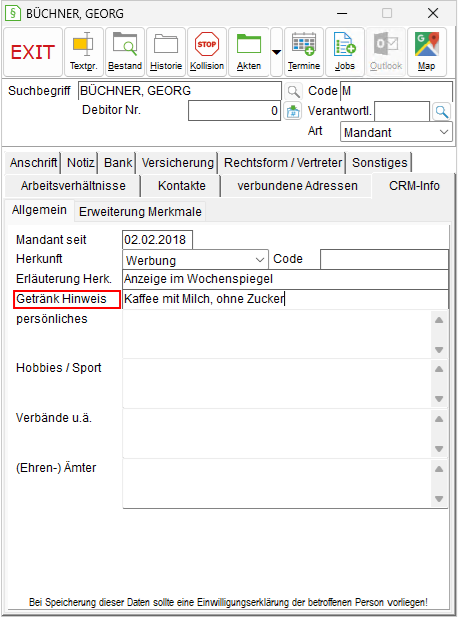Click the Debitor Nr. input field

(x=235, y=111)
